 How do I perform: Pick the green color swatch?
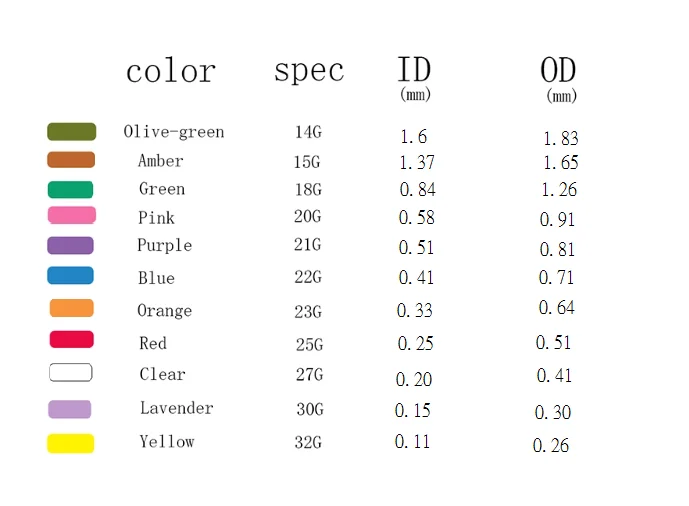(70, 189)
